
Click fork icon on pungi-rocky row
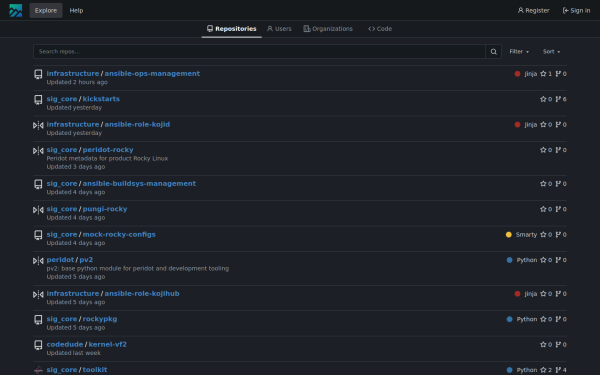[558, 209]
